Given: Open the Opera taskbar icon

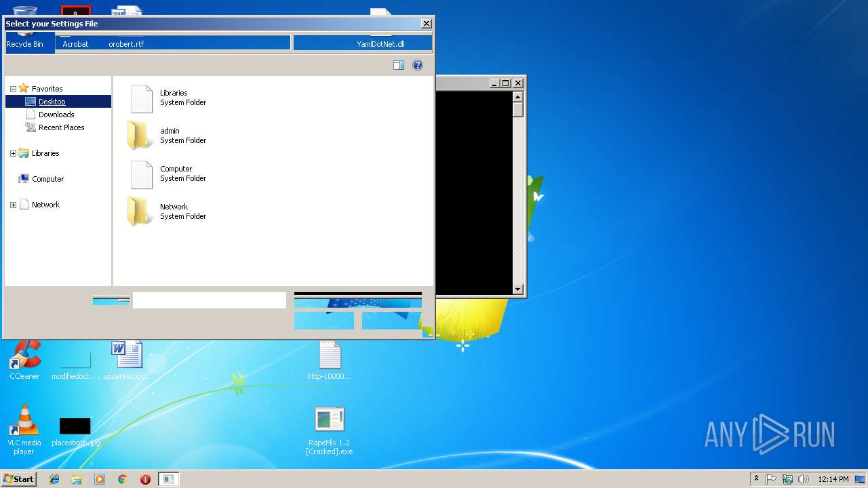Looking at the screenshot, I should pyautogui.click(x=145, y=479).
